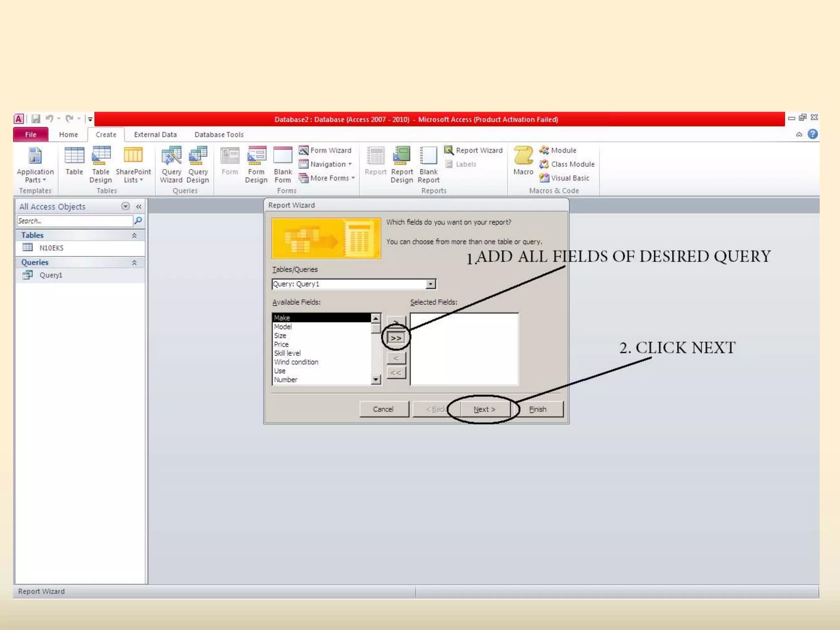Collapse the Queries group header
The height and width of the screenshot is (630, 840).
pyautogui.click(x=134, y=262)
